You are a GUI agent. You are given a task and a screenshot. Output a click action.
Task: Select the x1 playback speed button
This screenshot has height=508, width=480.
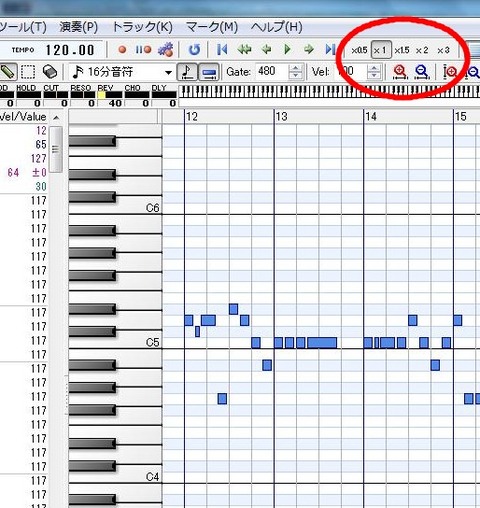click(381, 50)
